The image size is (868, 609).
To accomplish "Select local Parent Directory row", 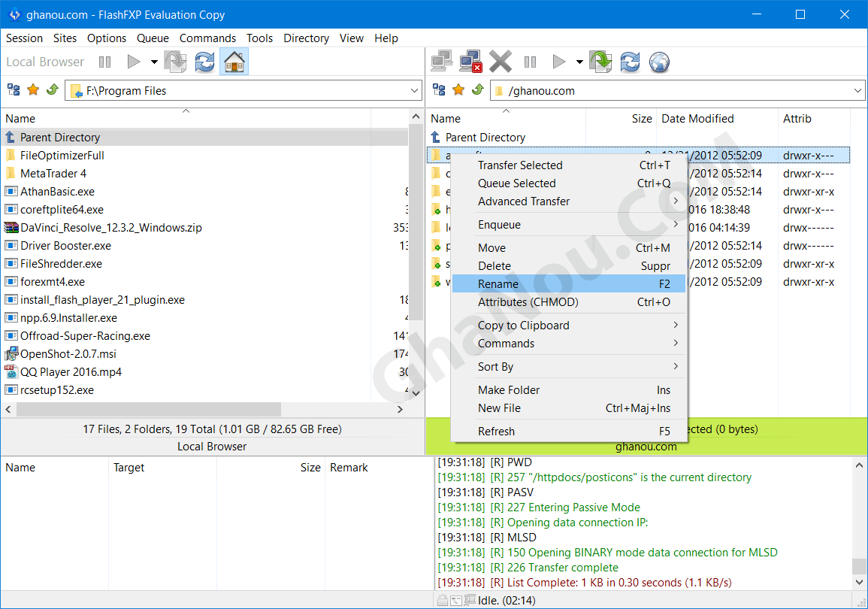I will (x=205, y=138).
